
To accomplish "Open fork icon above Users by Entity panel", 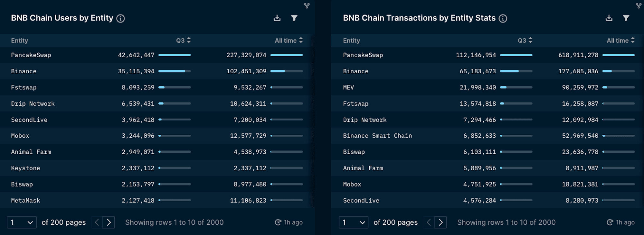I will [307, 5].
